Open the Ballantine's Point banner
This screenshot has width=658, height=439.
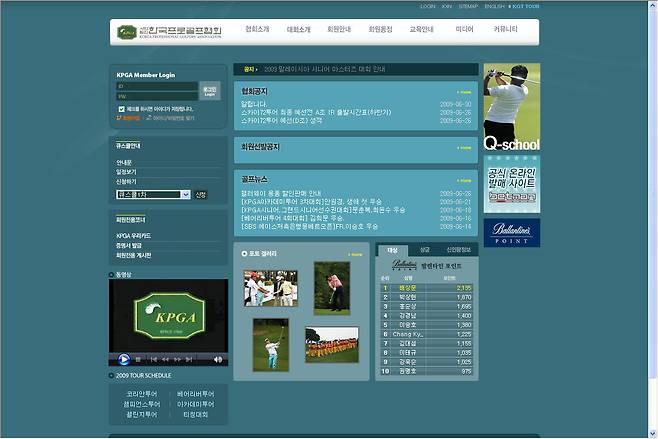[x=511, y=232]
